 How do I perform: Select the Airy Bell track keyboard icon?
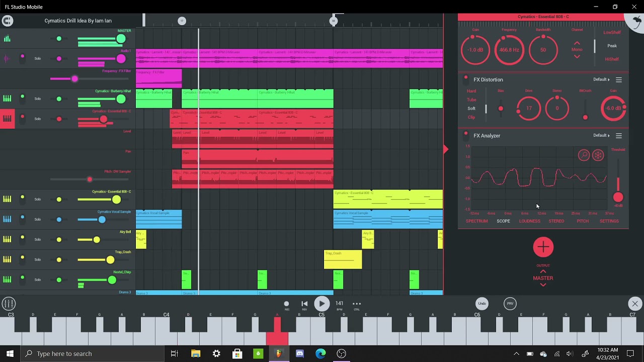coord(7,240)
